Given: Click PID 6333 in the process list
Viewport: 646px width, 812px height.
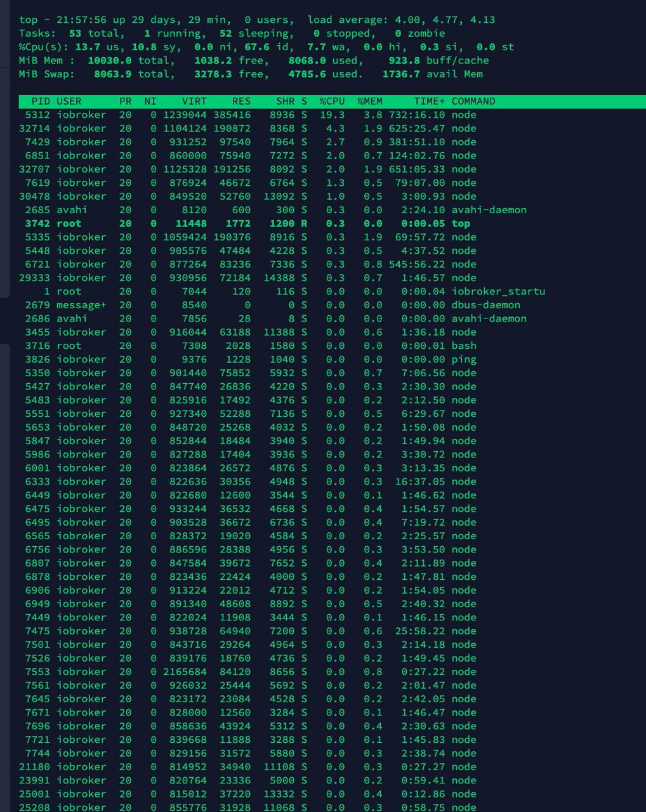Looking at the screenshot, I should click(37, 481).
